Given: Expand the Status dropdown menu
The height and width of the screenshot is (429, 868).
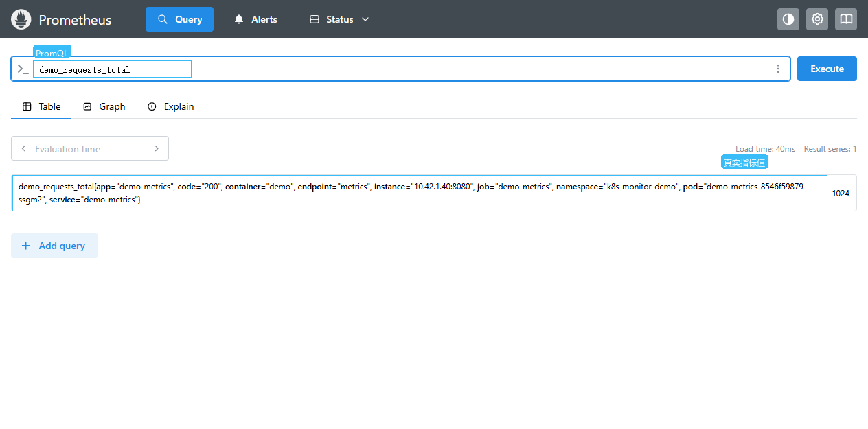Looking at the screenshot, I should point(339,19).
